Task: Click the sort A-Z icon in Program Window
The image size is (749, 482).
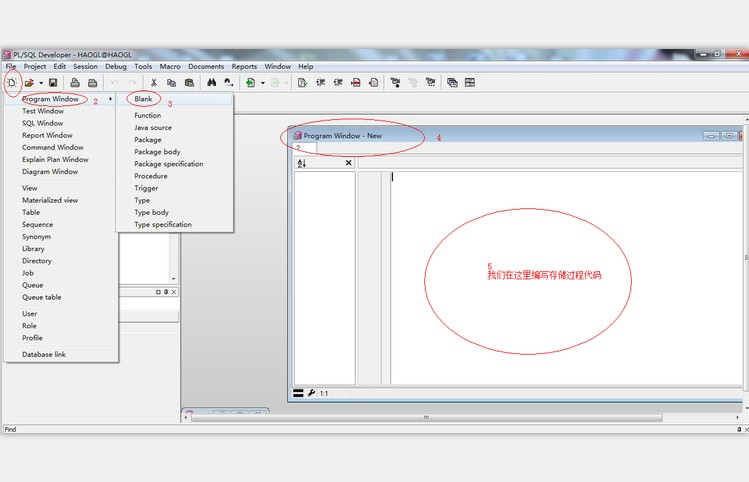Action: point(302,162)
